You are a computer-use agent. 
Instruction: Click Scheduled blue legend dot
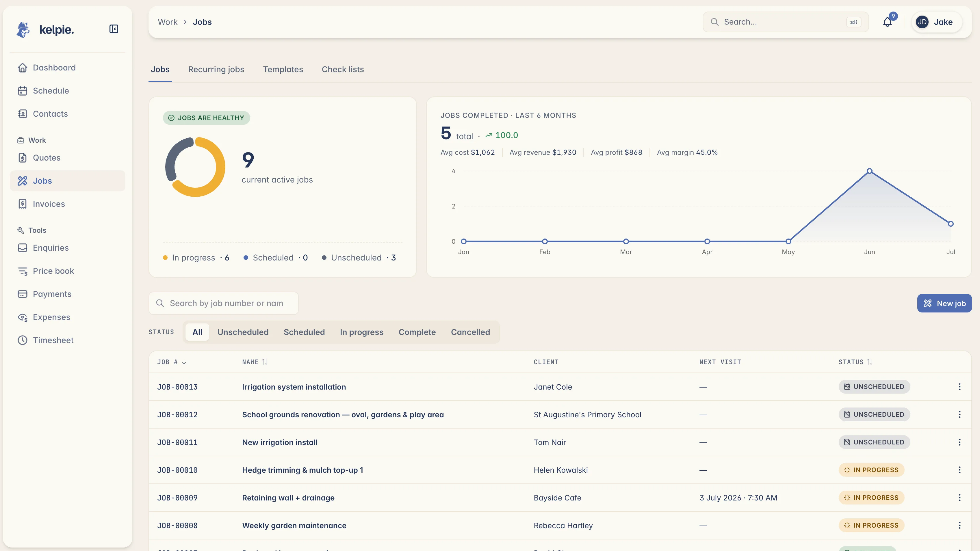pyautogui.click(x=246, y=258)
